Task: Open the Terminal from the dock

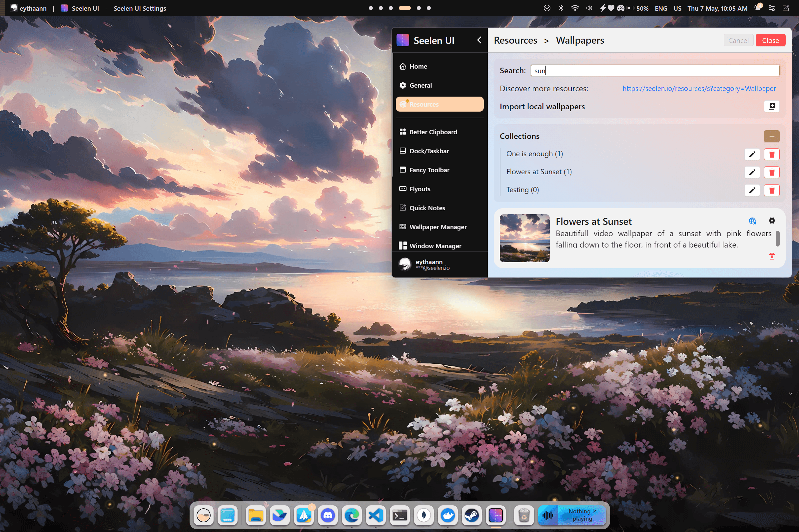Action: point(400,515)
